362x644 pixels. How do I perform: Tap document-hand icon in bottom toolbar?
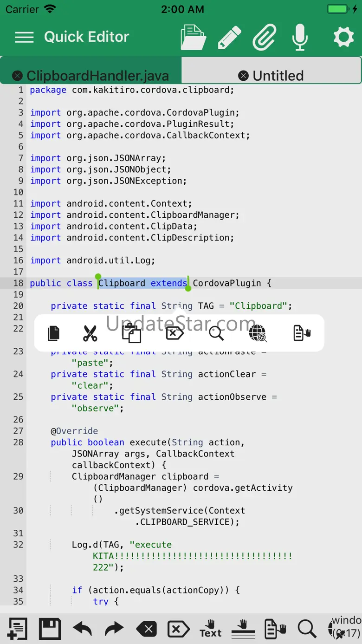click(275, 629)
